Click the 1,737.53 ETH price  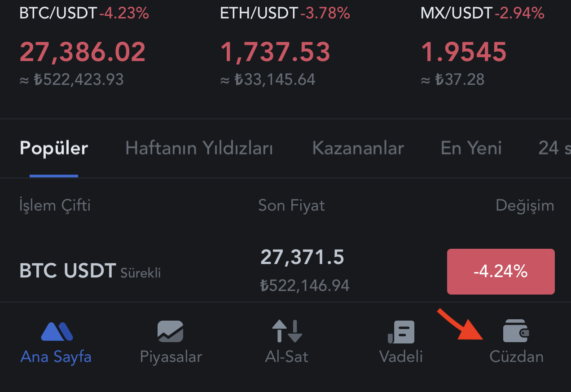coord(275,52)
